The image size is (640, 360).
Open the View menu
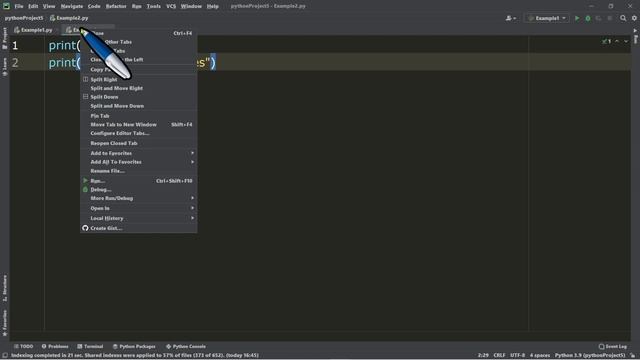49,6
